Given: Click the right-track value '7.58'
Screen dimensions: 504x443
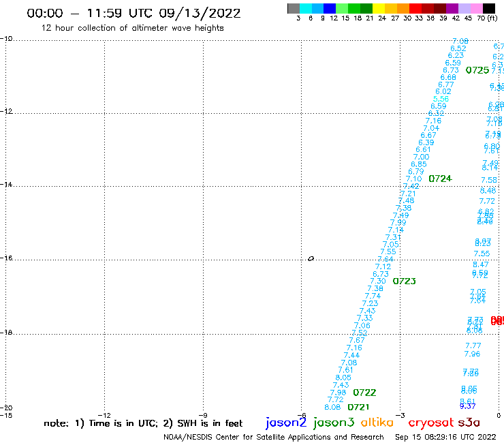Looking at the screenshot, I should (489, 180).
